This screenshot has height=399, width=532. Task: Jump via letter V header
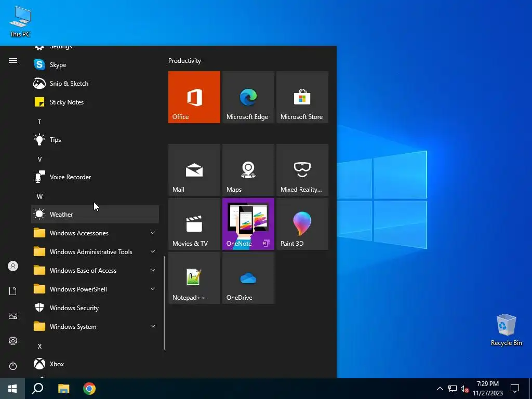pyautogui.click(x=39, y=159)
